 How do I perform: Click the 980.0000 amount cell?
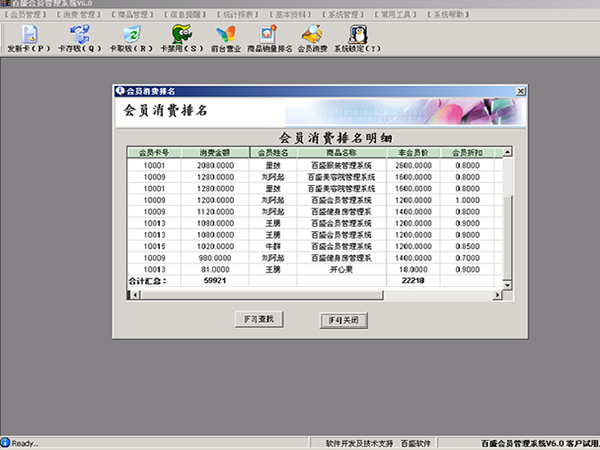click(215, 258)
